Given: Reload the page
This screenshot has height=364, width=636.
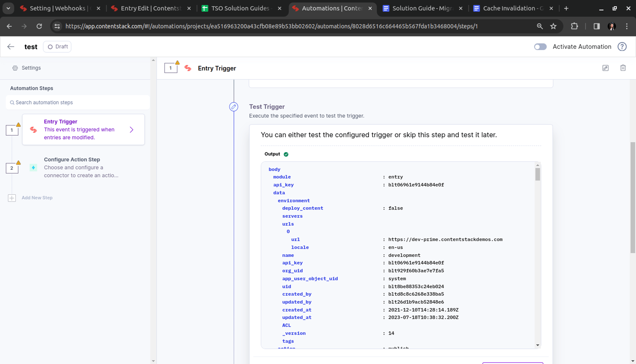Looking at the screenshot, I should 39,26.
